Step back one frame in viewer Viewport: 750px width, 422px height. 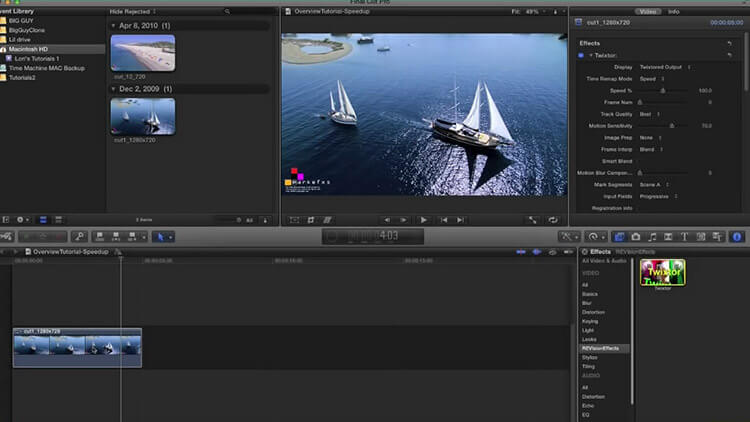[x=387, y=220]
